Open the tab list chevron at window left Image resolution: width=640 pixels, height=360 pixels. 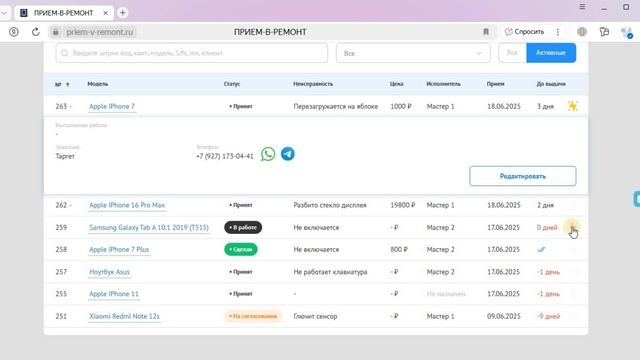[x=4, y=13]
